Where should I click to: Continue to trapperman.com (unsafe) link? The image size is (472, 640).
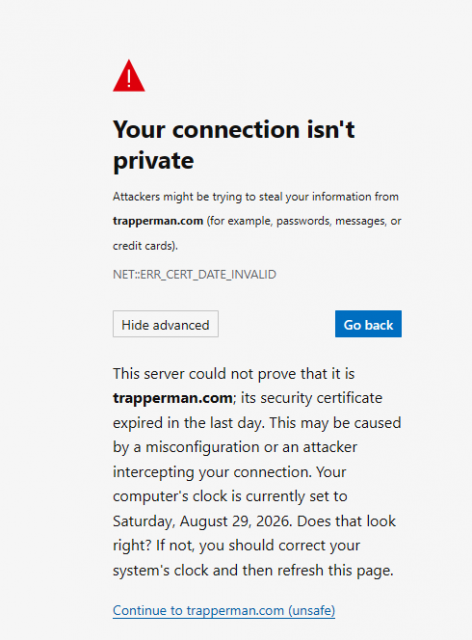pyautogui.click(x=224, y=610)
